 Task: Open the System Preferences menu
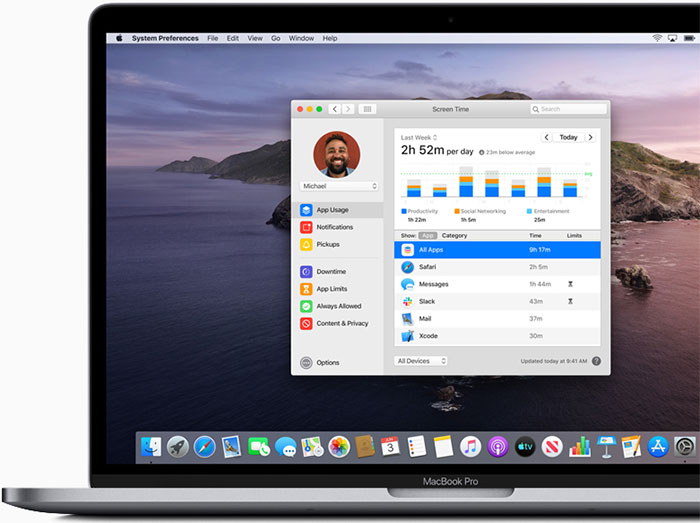pyautogui.click(x=165, y=38)
